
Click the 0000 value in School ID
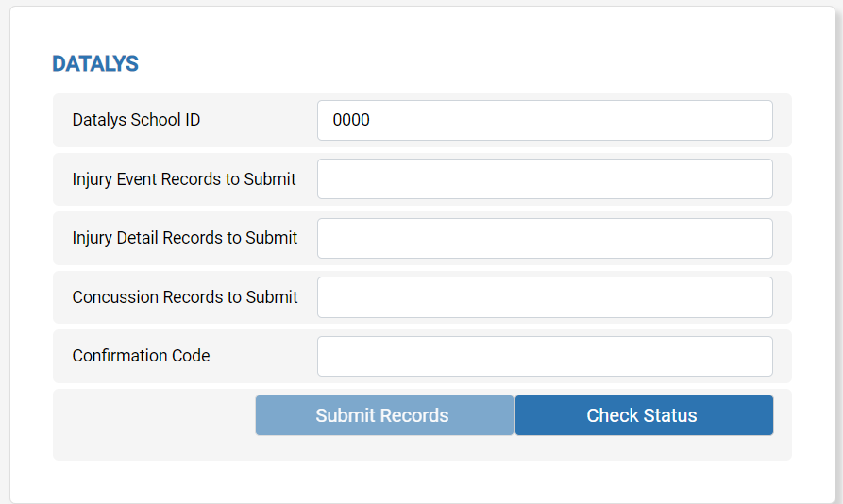click(351, 120)
